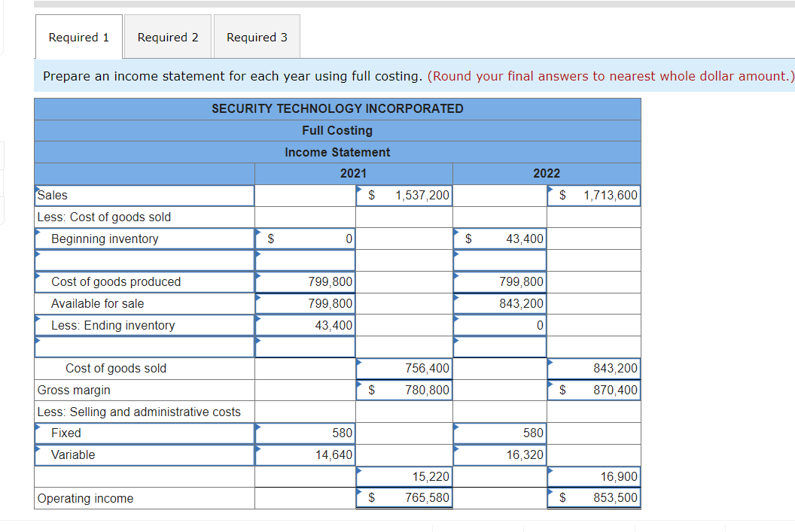Click the 2022 column header

[547, 174]
